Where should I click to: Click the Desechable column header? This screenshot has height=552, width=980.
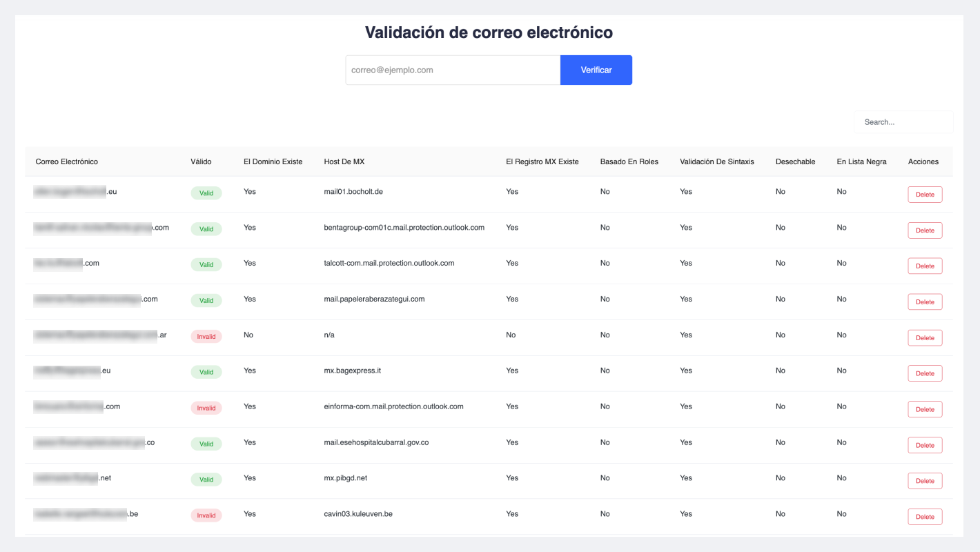pos(795,161)
